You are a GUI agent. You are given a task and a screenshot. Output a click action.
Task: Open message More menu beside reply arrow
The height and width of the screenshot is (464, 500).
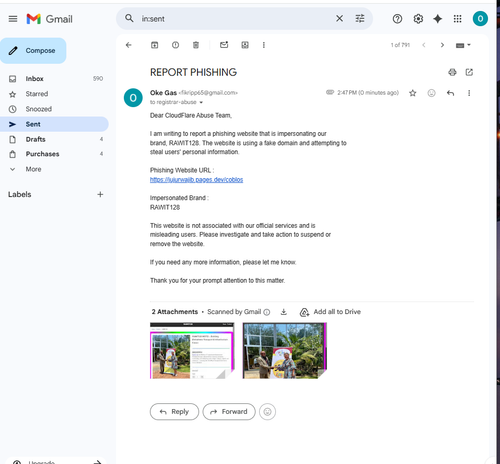tap(469, 93)
